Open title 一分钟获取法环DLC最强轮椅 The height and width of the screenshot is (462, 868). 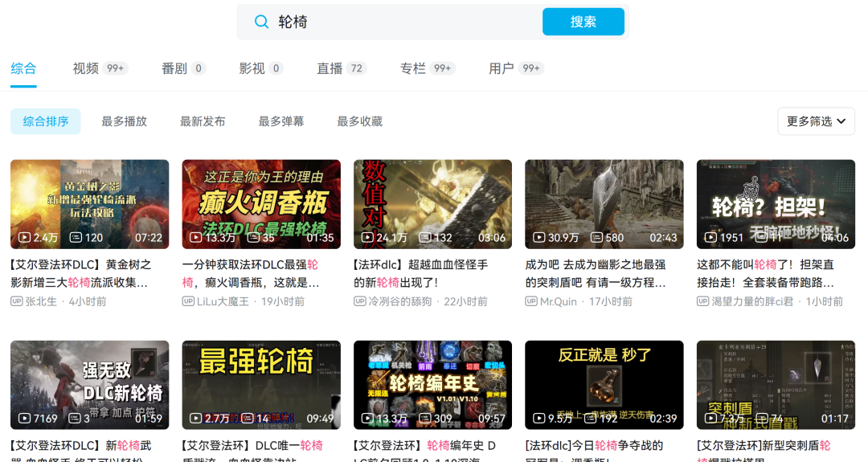(251, 273)
